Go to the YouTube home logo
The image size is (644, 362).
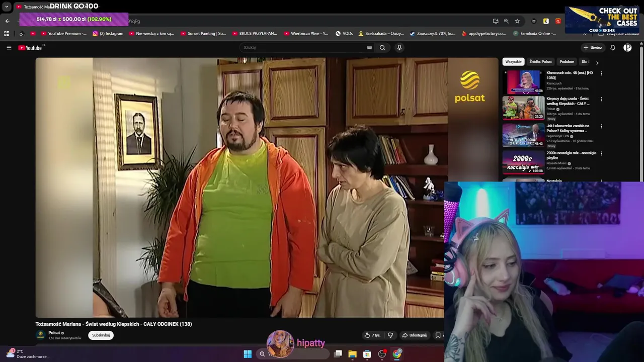(30, 48)
